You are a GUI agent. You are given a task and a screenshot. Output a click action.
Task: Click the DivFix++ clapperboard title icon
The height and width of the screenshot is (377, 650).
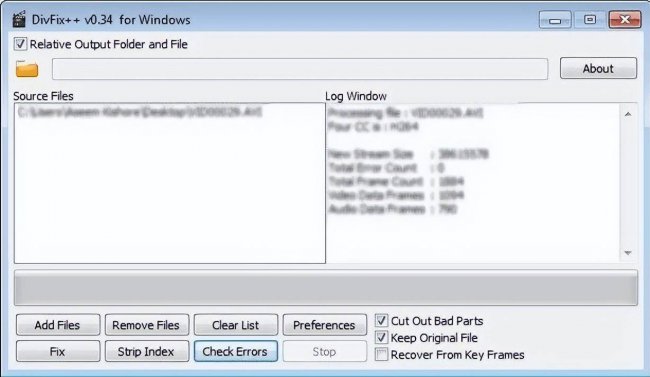19,19
